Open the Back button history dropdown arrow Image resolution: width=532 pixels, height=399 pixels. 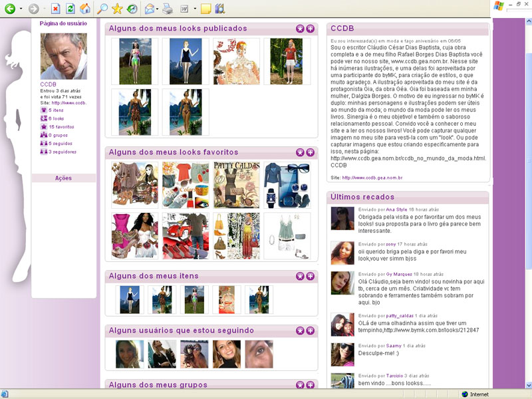[21, 9]
